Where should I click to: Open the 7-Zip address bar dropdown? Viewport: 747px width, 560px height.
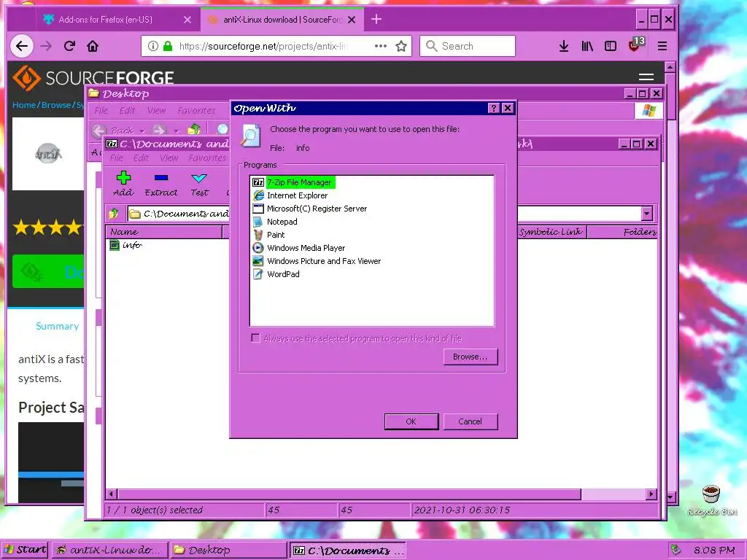click(x=646, y=214)
